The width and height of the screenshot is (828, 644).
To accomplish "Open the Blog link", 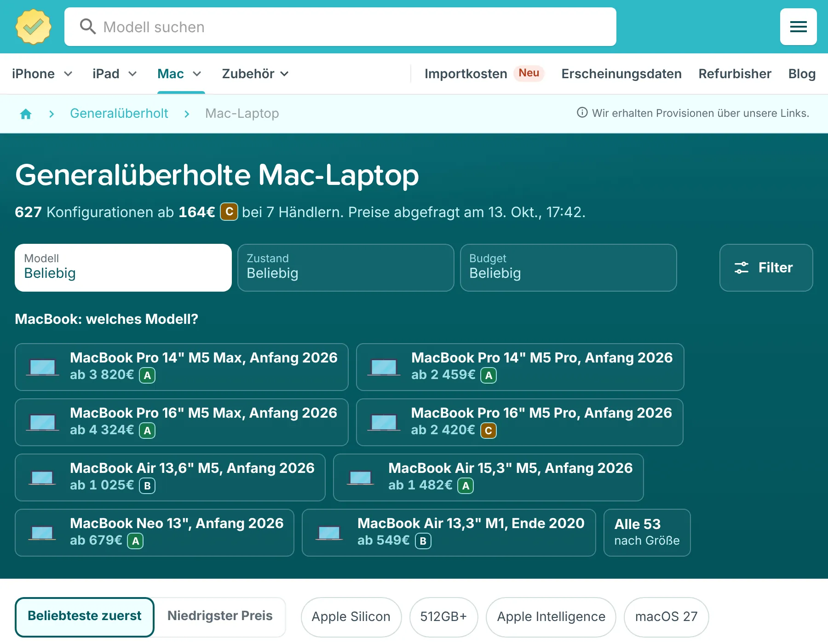I will tap(802, 74).
